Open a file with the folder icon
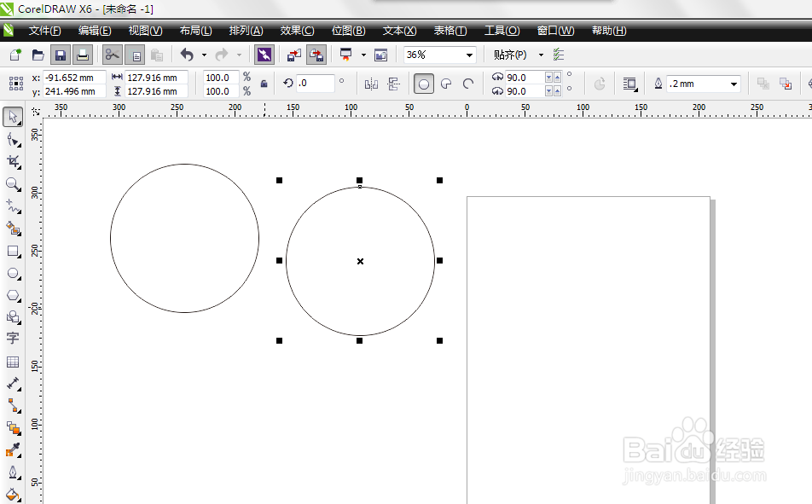The image size is (812, 504). point(38,55)
